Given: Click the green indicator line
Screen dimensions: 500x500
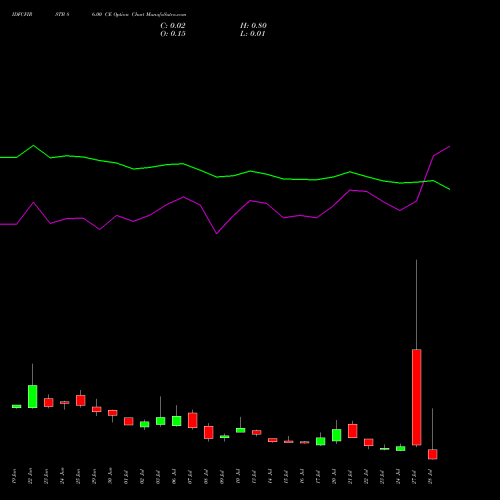Looking at the screenshot, I should pos(217,177).
